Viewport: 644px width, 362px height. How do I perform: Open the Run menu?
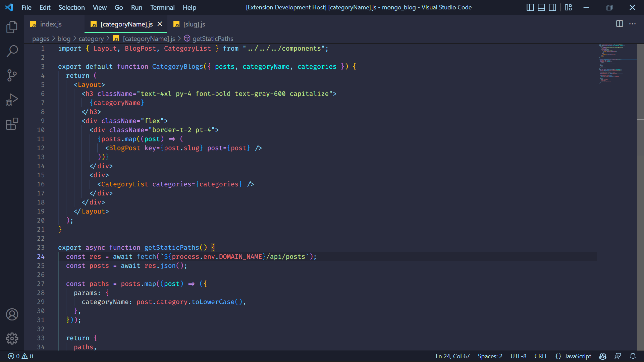[137, 7]
